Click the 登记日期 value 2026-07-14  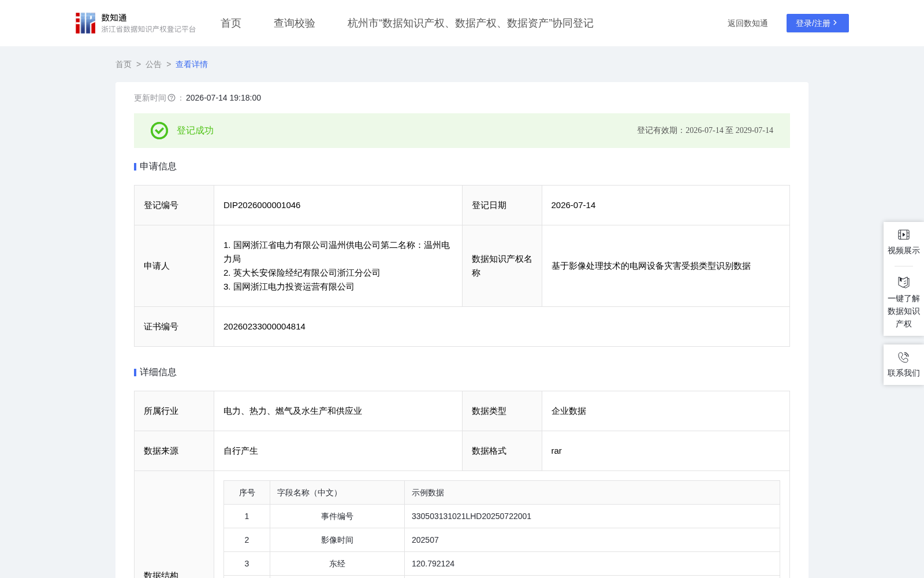573,205
